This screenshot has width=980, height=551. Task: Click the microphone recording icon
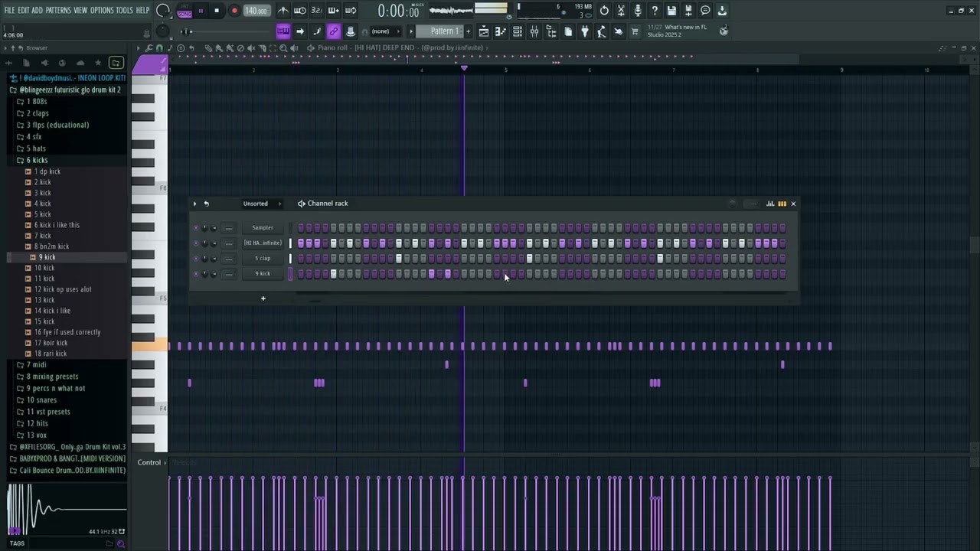(638, 11)
